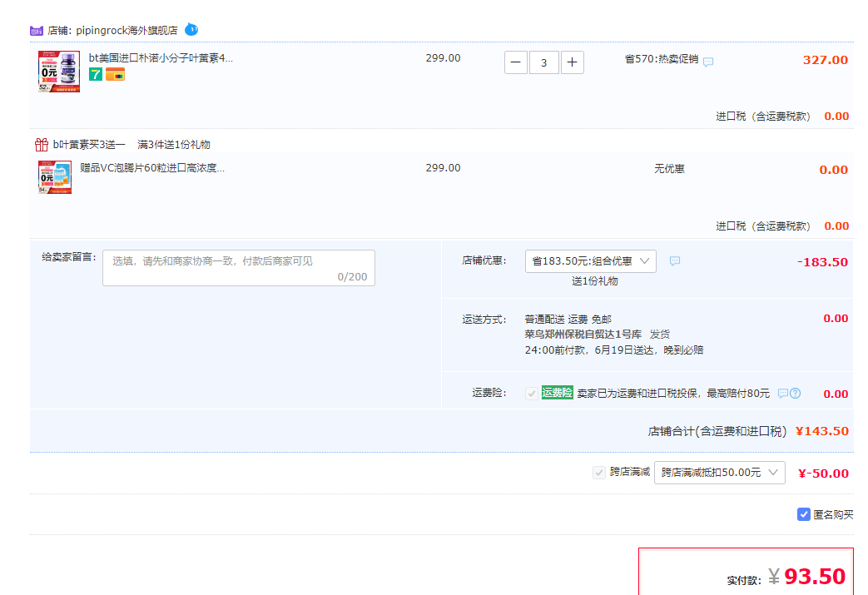Click the 省570:热卖促销 promotion text
868x595 pixels.
click(662, 59)
